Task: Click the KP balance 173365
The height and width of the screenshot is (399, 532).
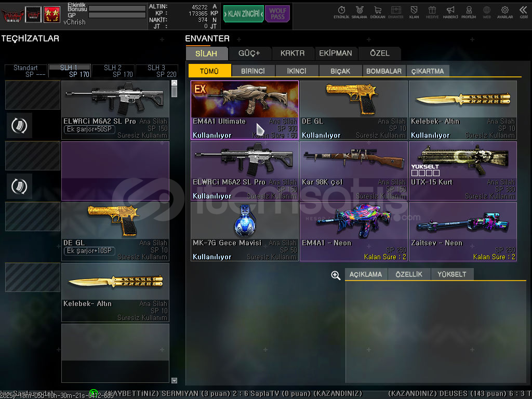Action: coord(198,13)
